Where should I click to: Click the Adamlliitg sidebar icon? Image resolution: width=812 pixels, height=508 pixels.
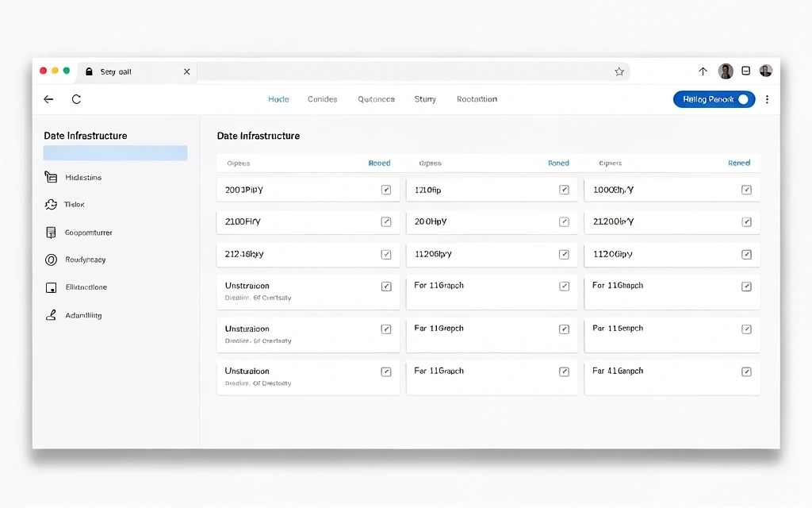click(x=51, y=315)
